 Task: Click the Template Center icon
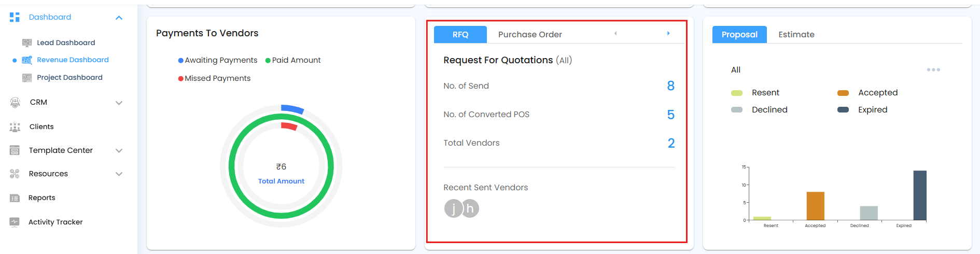click(15, 150)
